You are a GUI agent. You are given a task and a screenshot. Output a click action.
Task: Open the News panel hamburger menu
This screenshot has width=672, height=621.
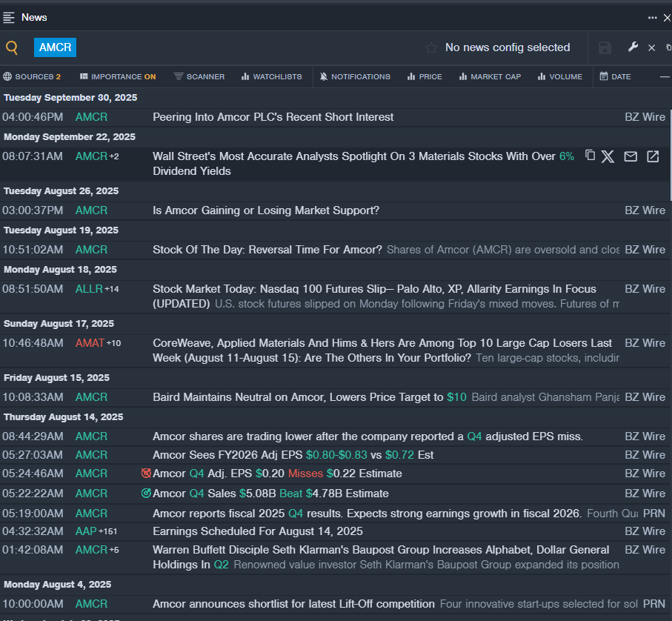pos(9,17)
